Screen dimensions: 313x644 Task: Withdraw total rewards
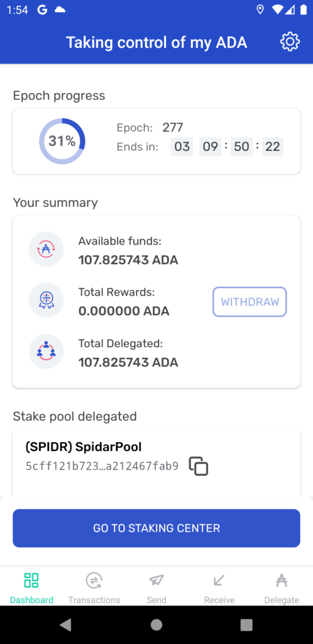250,302
